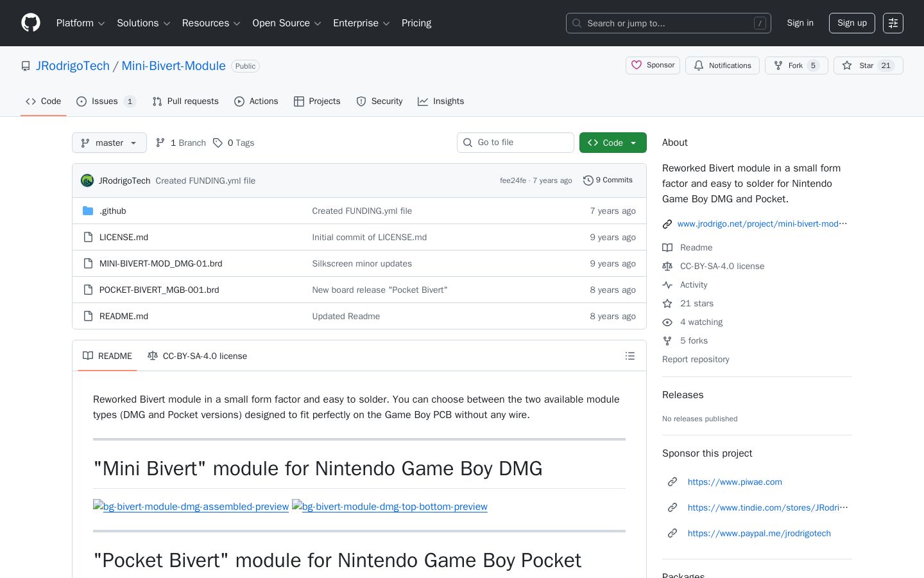The image size is (924, 578).
Task: Click the eye icon 4 watching link
Action: [x=692, y=322]
